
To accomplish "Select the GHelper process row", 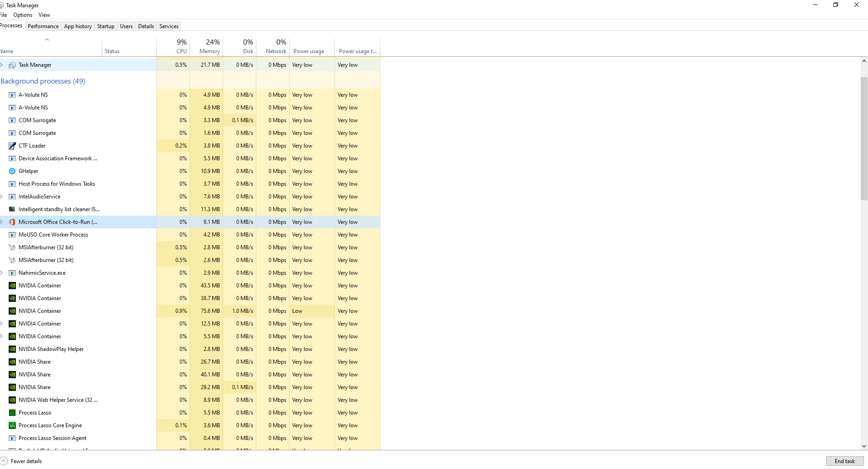I will [190, 171].
